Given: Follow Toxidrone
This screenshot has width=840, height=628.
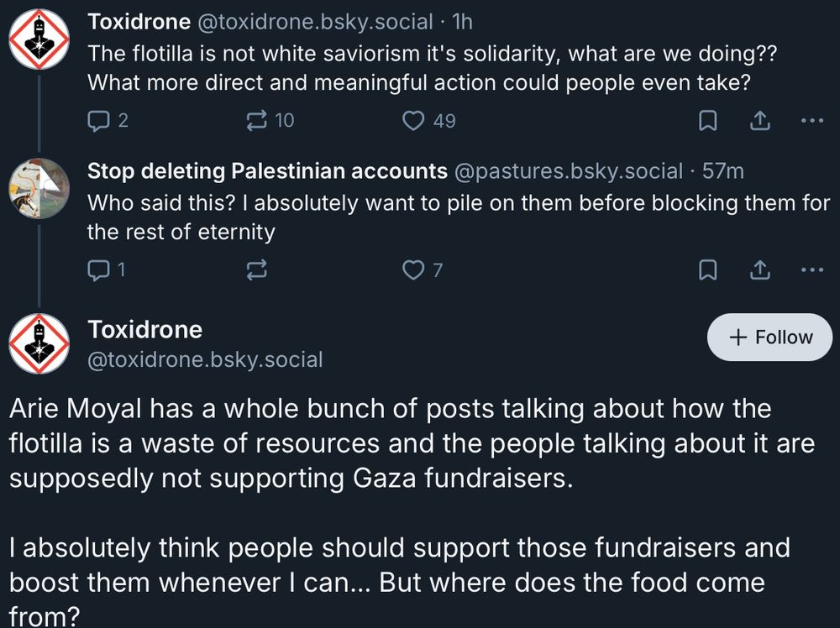Looking at the screenshot, I should (769, 337).
